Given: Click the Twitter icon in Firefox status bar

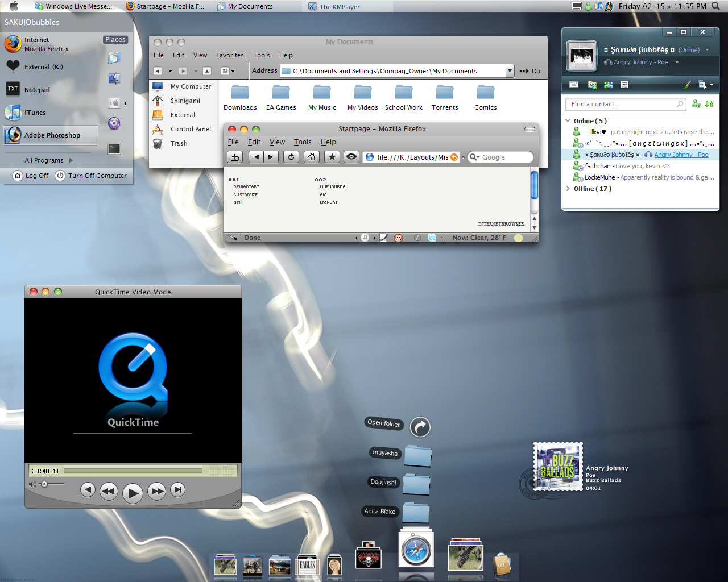Looking at the screenshot, I should pyautogui.click(x=432, y=238).
